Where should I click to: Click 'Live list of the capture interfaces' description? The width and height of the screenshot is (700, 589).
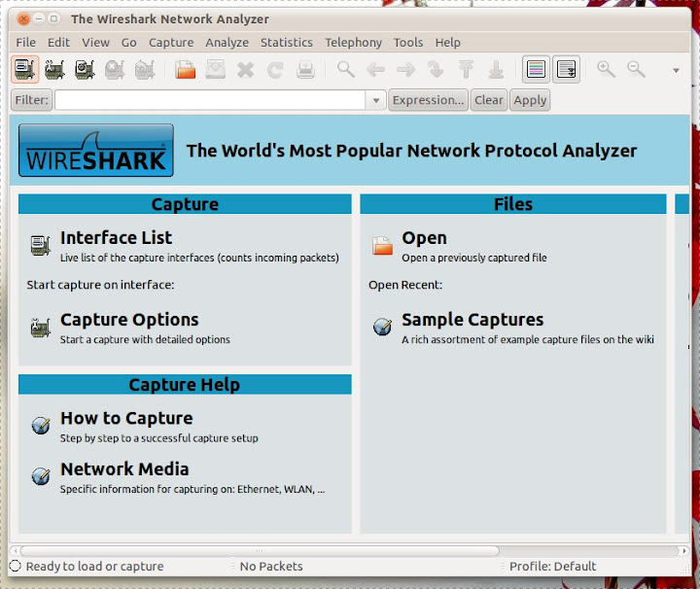tap(199, 258)
